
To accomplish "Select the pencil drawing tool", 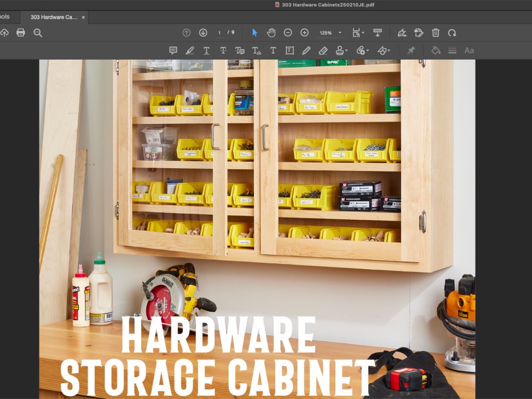I will pos(306,51).
